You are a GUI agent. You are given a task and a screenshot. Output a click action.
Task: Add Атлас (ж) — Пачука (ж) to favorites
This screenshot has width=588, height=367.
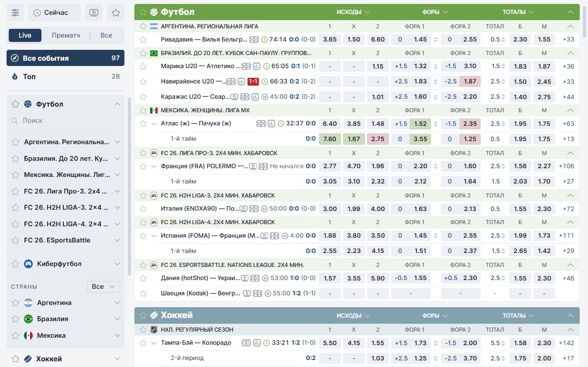143,124
